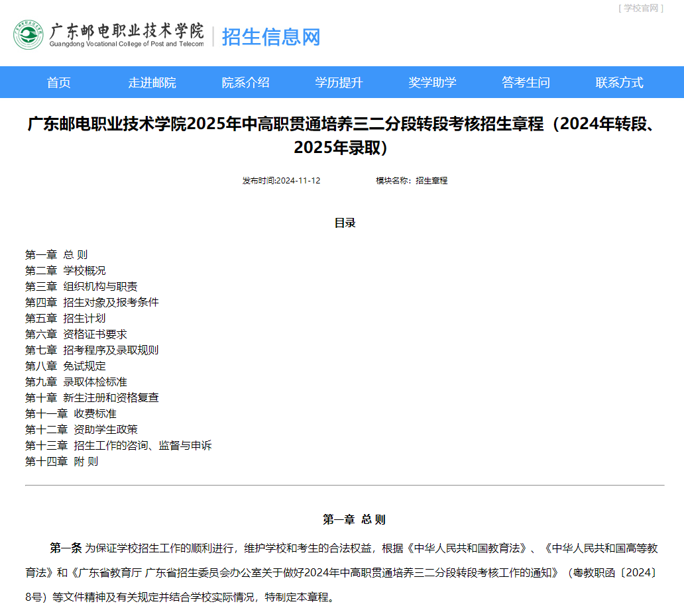Navigate to 奖学助学

click(431, 82)
